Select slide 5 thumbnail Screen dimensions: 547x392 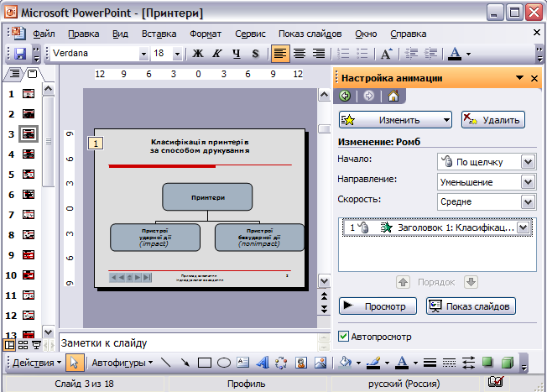click(x=29, y=175)
